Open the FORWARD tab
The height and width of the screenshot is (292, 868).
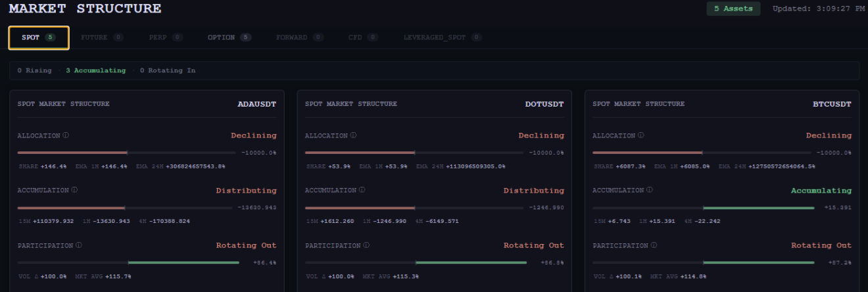pos(299,37)
